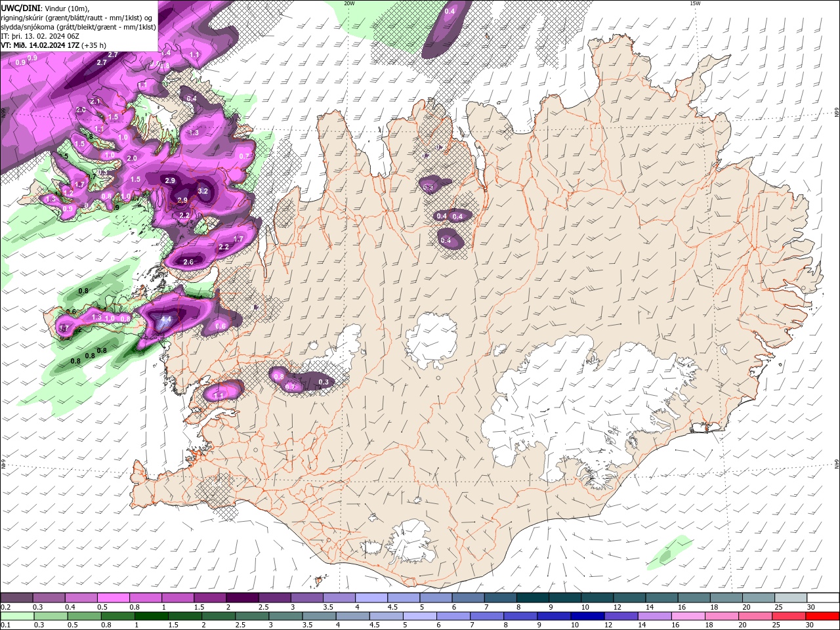The width and height of the screenshot is (840, 630).
Task: Click the '(+35 h)' forecast offset
Action: [x=94, y=45]
